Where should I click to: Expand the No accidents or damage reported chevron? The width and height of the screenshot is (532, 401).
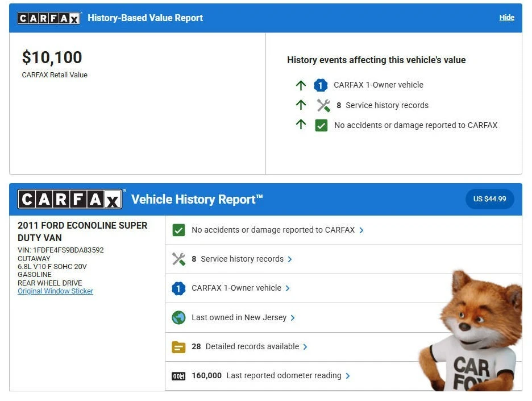[361, 230]
